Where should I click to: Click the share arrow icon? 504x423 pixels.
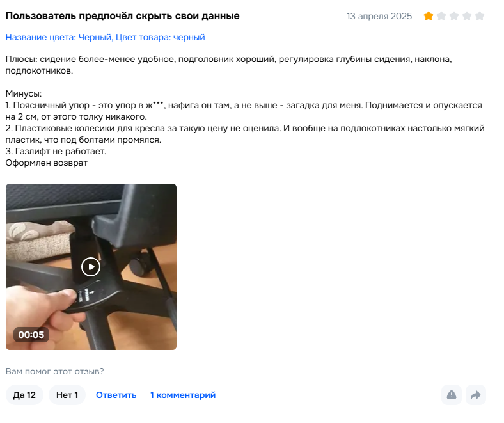click(x=476, y=395)
